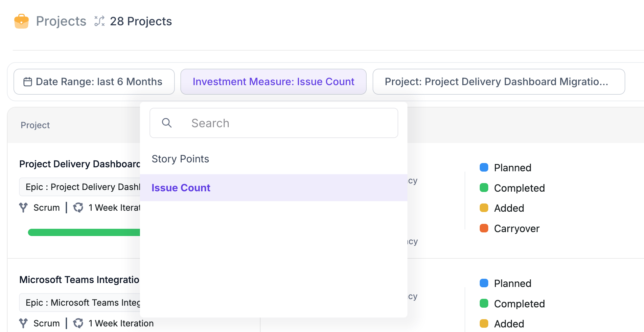Open the Microsoft Teams Integration project title
Screen dimensions: 644x332
click(80, 279)
